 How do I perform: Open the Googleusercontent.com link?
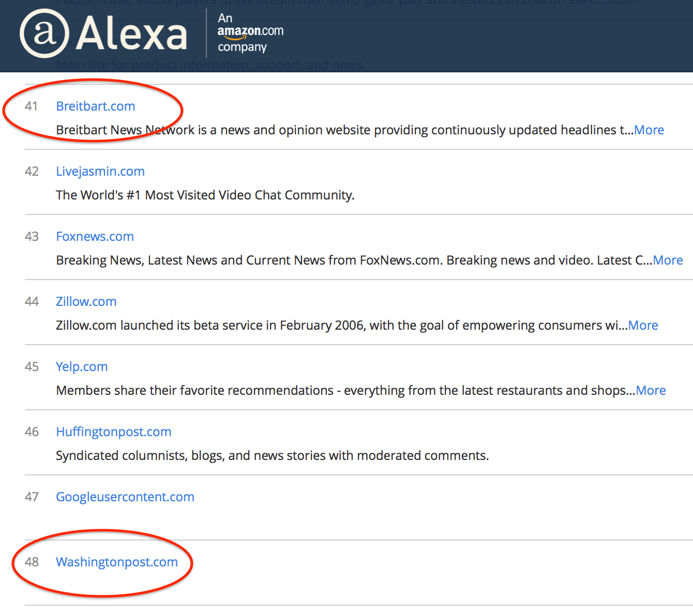tap(125, 497)
